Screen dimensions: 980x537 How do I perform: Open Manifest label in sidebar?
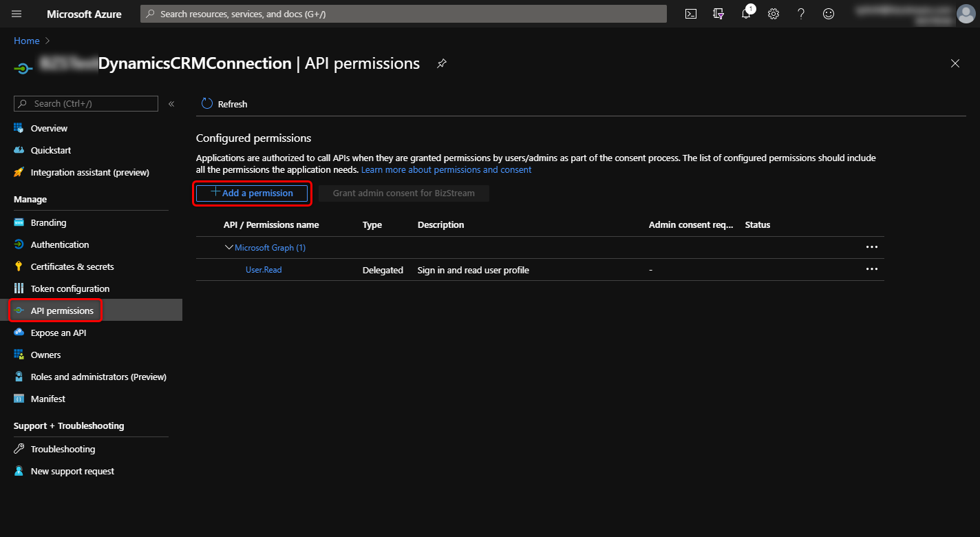tap(48, 399)
